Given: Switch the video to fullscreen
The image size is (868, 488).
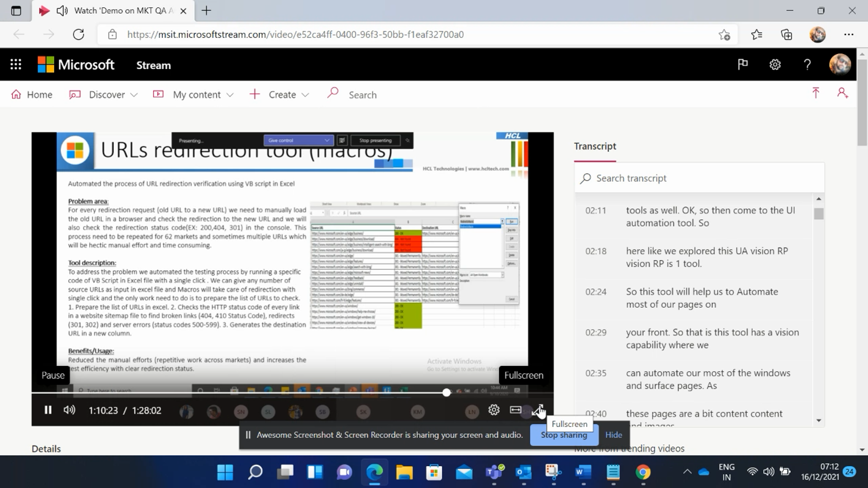Looking at the screenshot, I should click(x=538, y=410).
